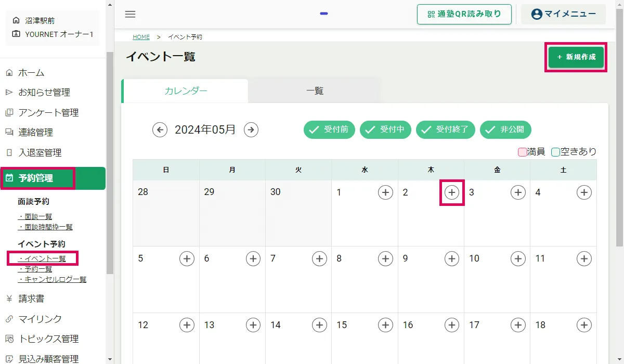The image size is (624, 364).
Task: Toggle the 非公開 filter
Action: click(505, 130)
